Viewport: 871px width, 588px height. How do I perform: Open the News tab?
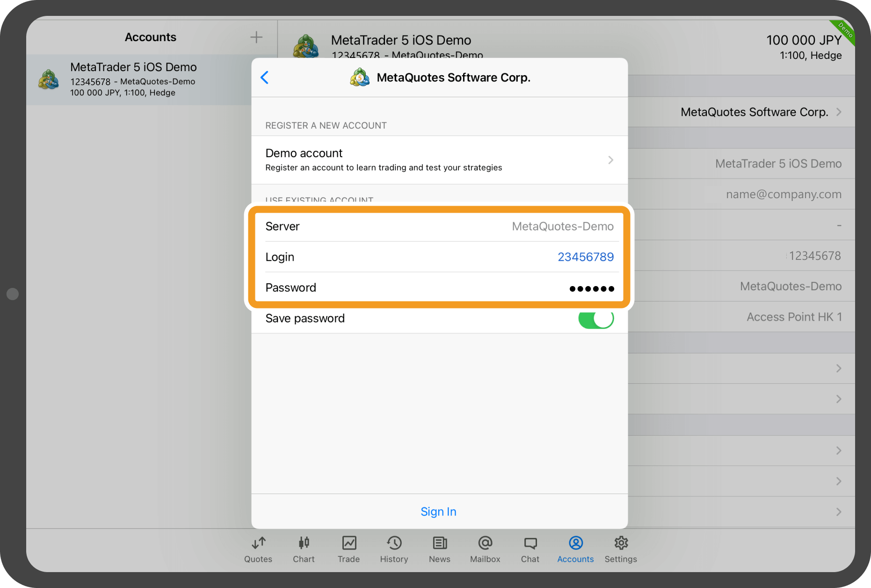click(439, 549)
